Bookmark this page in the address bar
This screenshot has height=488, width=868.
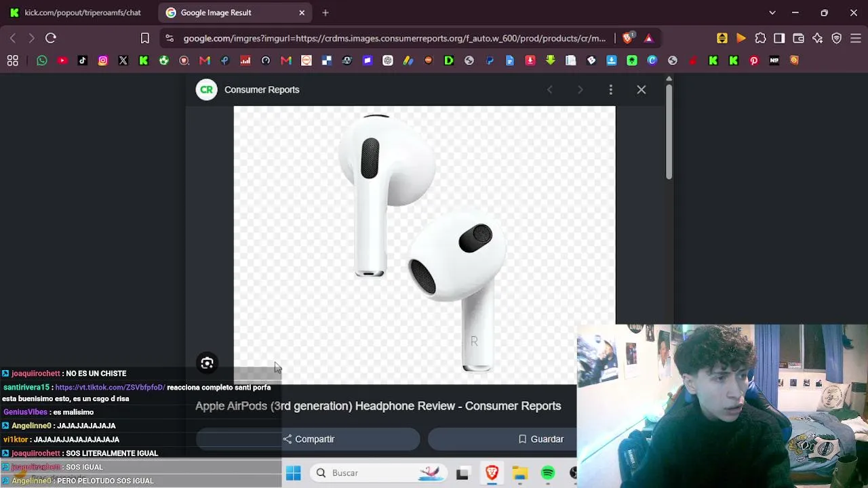click(x=145, y=38)
